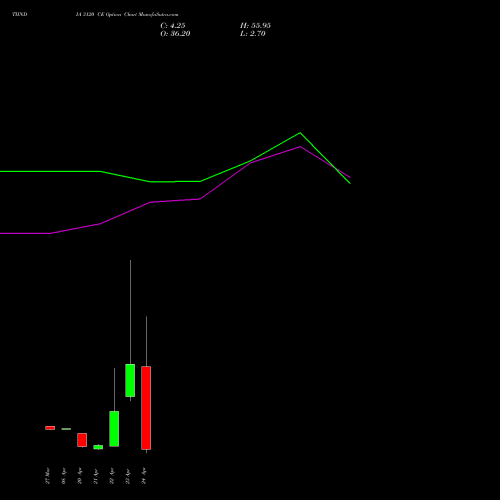
Task: Click the peak of the purple indicator line
Action: (300, 146)
